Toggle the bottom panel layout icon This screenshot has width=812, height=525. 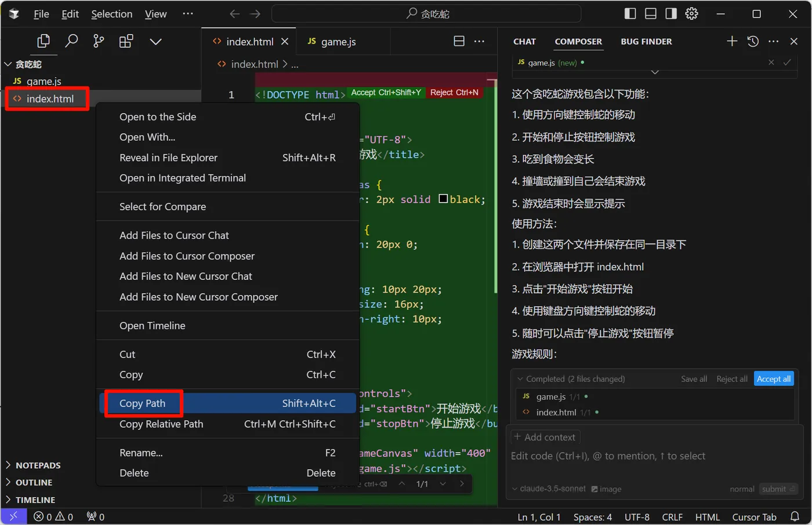pos(651,13)
